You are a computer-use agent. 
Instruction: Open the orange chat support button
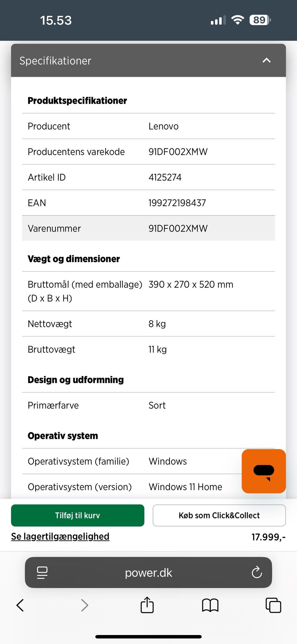(x=264, y=471)
